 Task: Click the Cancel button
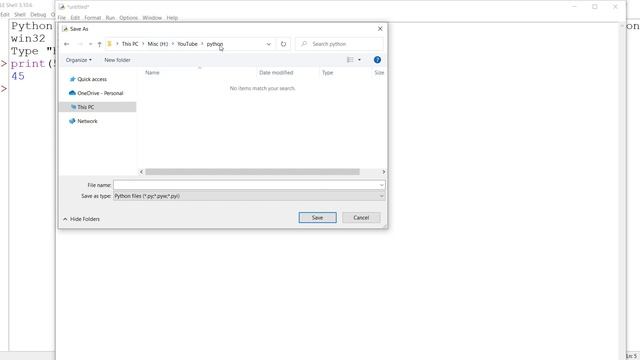tap(361, 218)
